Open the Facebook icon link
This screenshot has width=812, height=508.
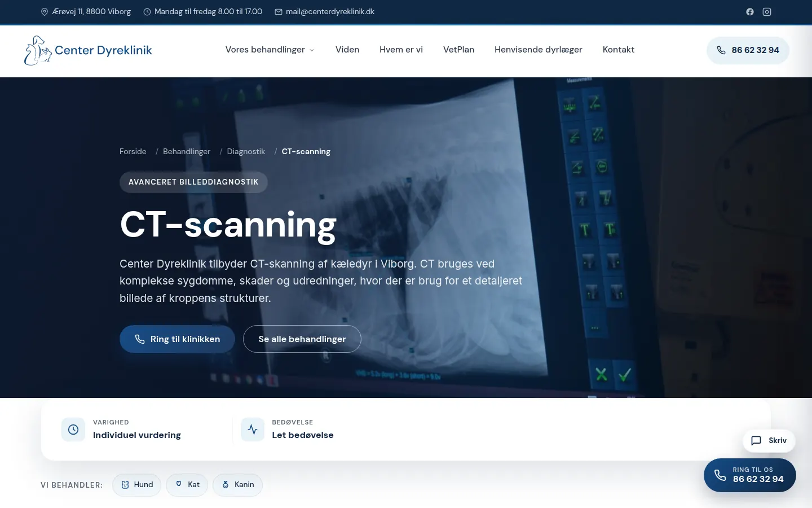click(750, 12)
